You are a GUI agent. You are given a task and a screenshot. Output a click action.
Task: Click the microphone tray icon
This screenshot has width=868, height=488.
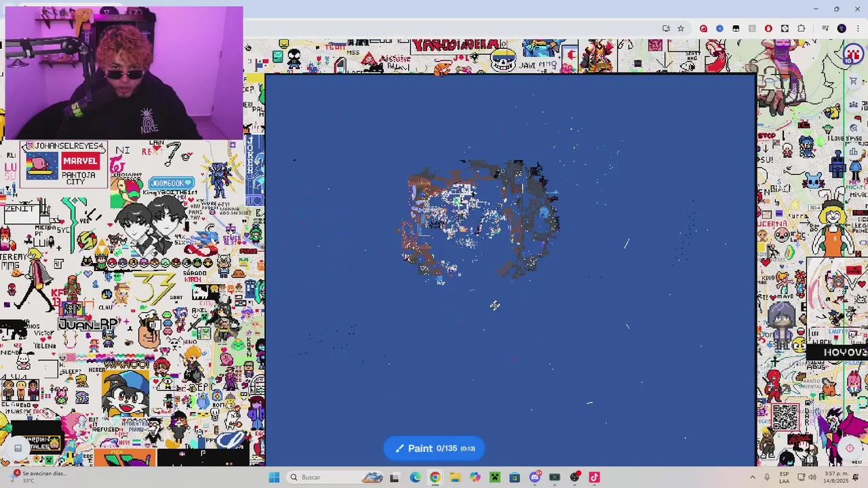pos(767,477)
